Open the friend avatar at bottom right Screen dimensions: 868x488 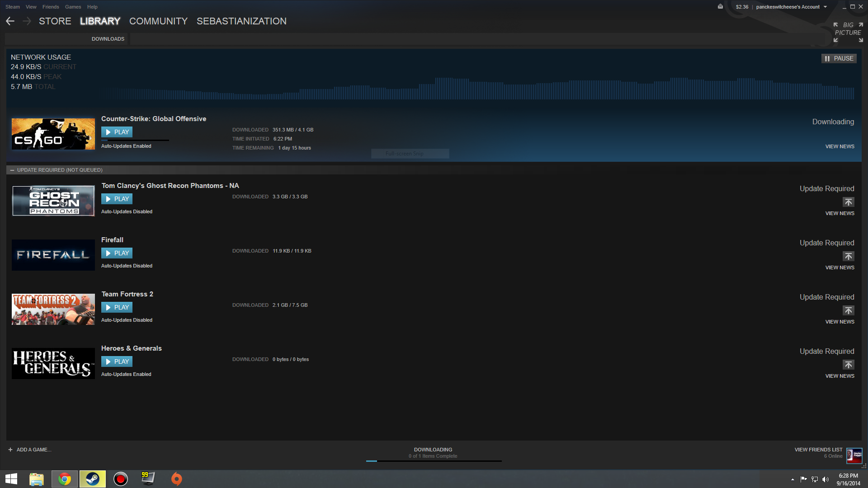pyautogui.click(x=854, y=455)
